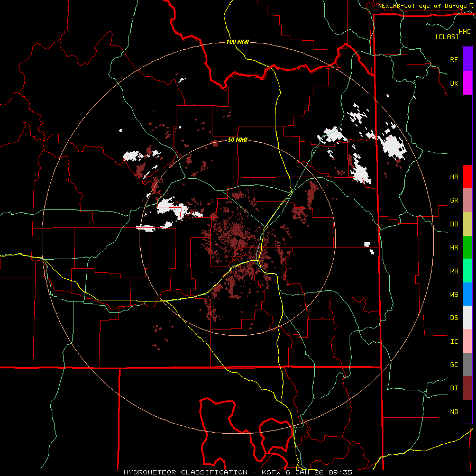Click the BI brown legend swatch
This screenshot has width=476, height=476.
coord(467,388)
